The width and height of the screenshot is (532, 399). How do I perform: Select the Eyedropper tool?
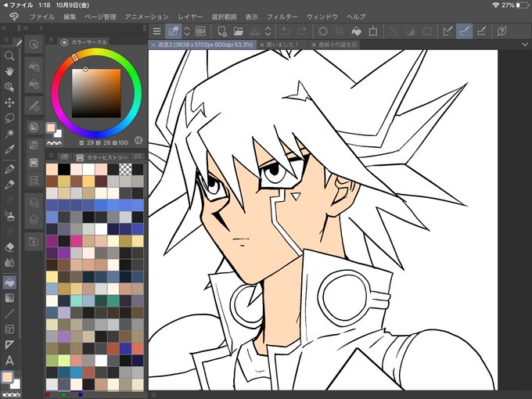click(x=9, y=149)
